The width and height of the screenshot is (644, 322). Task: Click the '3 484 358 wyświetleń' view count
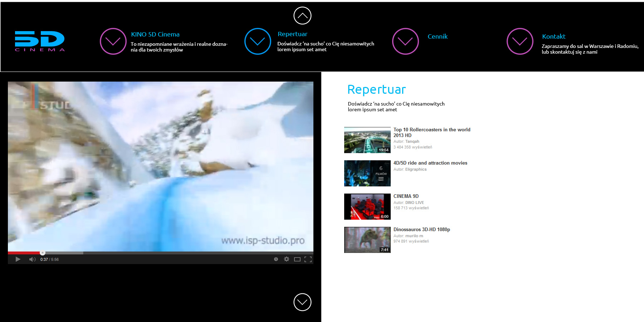click(x=413, y=147)
